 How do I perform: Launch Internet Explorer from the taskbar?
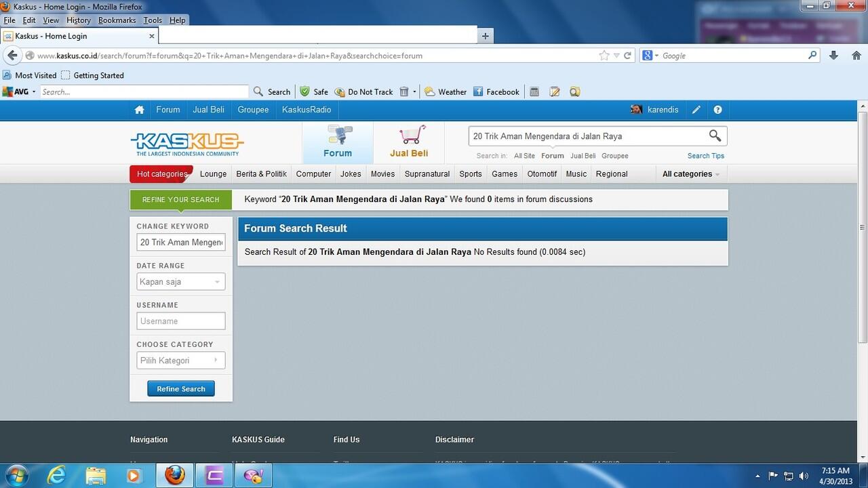pyautogui.click(x=56, y=476)
